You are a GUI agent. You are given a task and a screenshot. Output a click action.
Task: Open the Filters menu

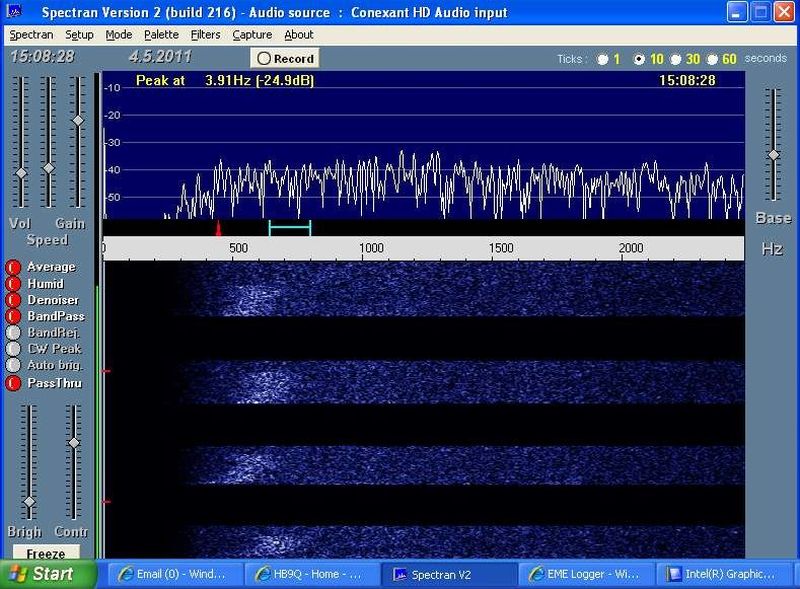point(206,35)
